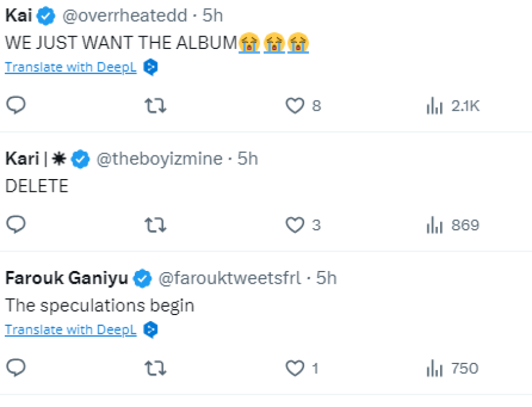Open the @farouktweetsfrl handle
Viewport: 532px width, 407px height.
click(229, 278)
